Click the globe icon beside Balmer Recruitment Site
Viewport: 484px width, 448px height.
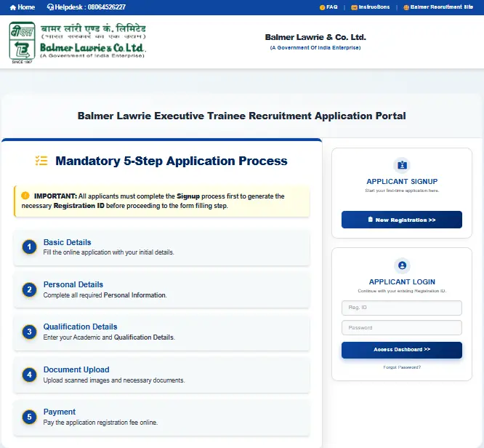point(406,7)
